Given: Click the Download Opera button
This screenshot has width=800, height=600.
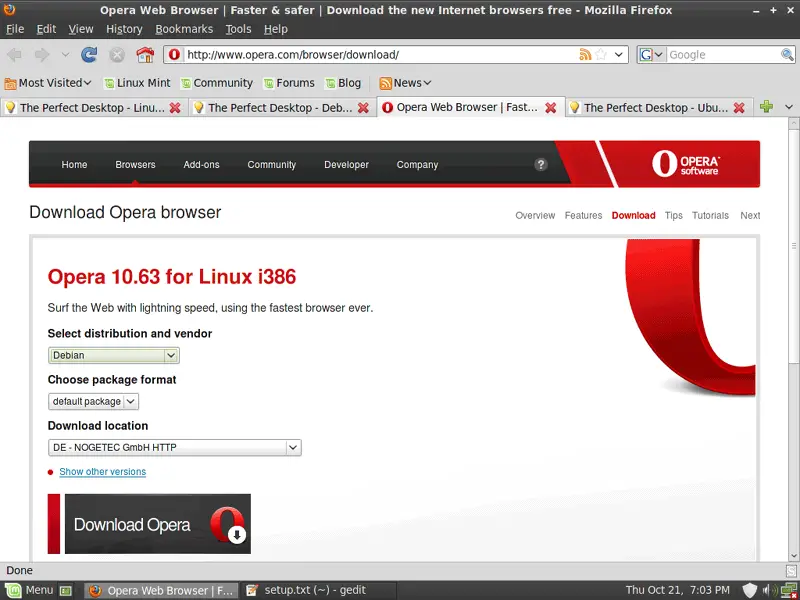Looking at the screenshot, I should pos(158,523).
